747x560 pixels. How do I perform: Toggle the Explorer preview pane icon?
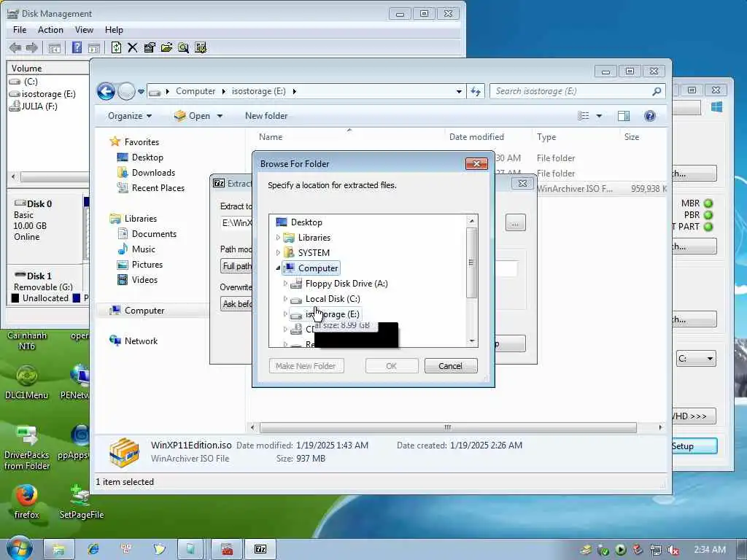click(x=624, y=116)
